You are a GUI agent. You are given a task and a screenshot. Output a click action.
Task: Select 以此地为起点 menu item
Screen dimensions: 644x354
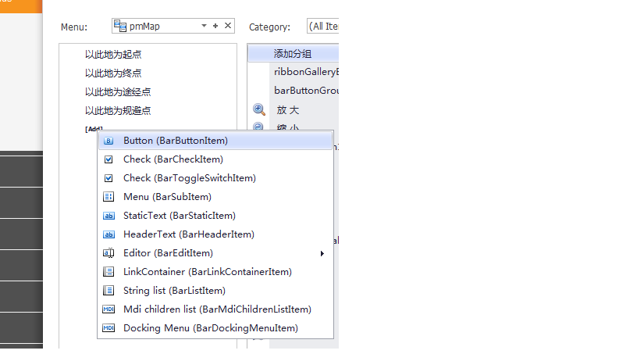click(113, 54)
